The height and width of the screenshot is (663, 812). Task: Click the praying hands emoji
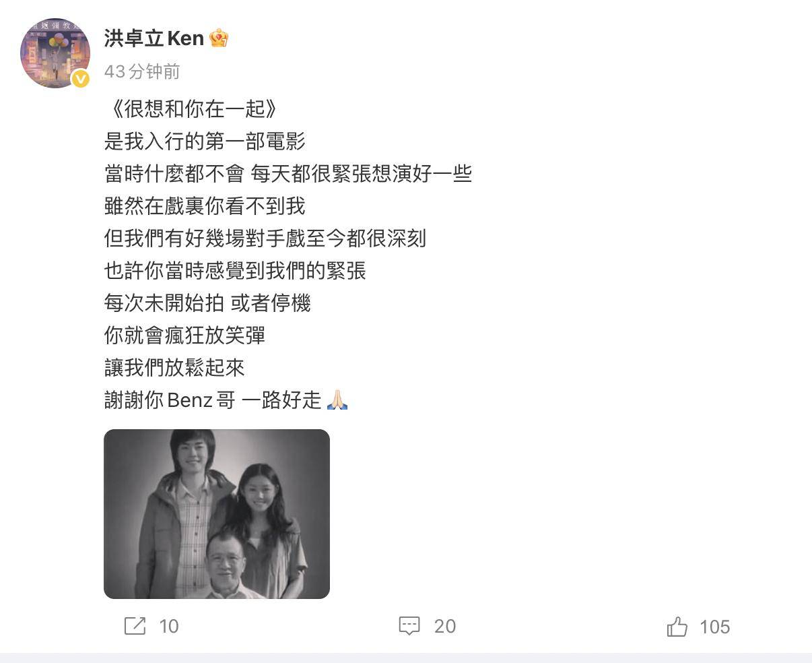pyautogui.click(x=337, y=400)
